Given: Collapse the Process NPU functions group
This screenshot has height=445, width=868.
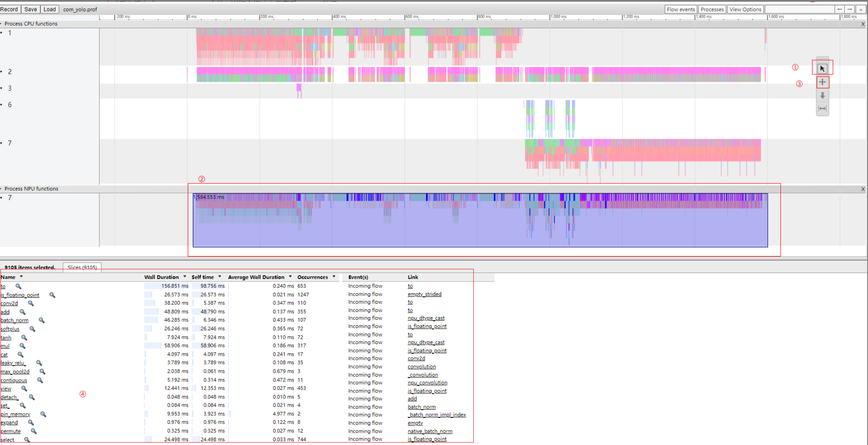Looking at the screenshot, I should tap(1, 189).
